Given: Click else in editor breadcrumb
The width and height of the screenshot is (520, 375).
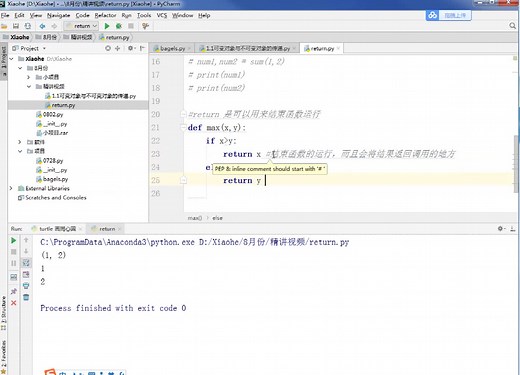Looking at the screenshot, I should pyautogui.click(x=217, y=218).
